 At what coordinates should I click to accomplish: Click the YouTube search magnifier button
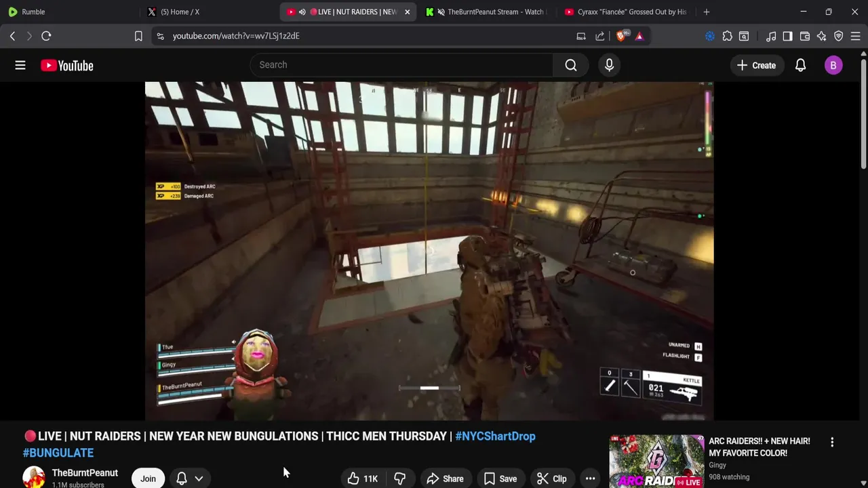571,65
